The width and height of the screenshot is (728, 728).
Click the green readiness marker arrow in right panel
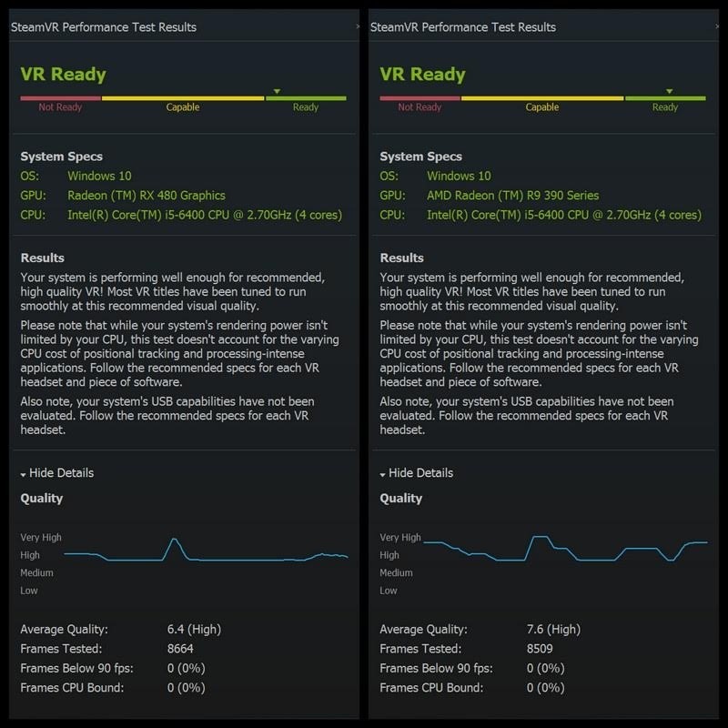pos(669,91)
